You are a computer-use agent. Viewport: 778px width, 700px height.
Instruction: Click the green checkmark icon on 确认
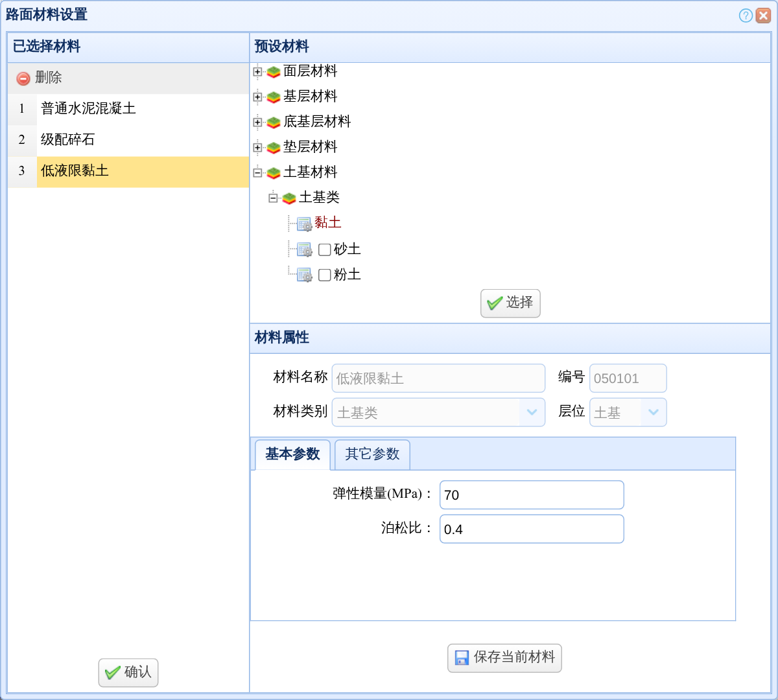[113, 673]
